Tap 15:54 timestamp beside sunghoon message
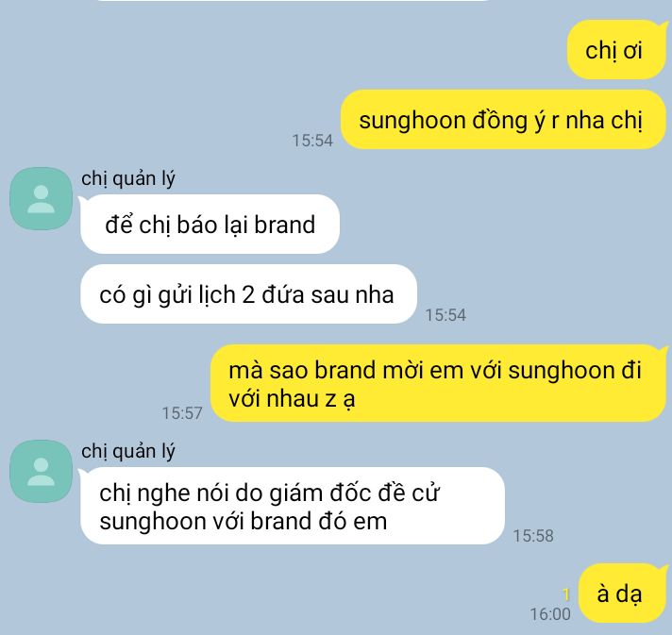Image resolution: width=672 pixels, height=635 pixels. [x=312, y=140]
